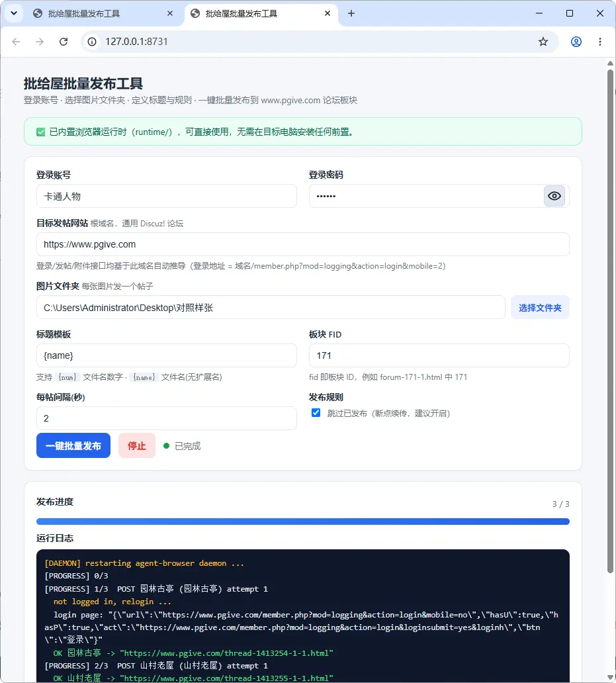
Task: Click the 批给屋批量发布工具 page heading
Action: [x=83, y=83]
